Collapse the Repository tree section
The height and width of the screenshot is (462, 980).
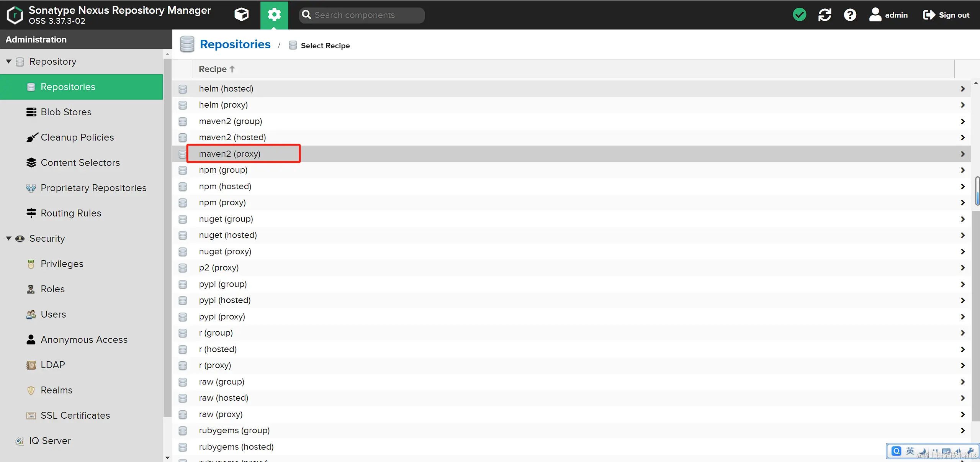9,61
